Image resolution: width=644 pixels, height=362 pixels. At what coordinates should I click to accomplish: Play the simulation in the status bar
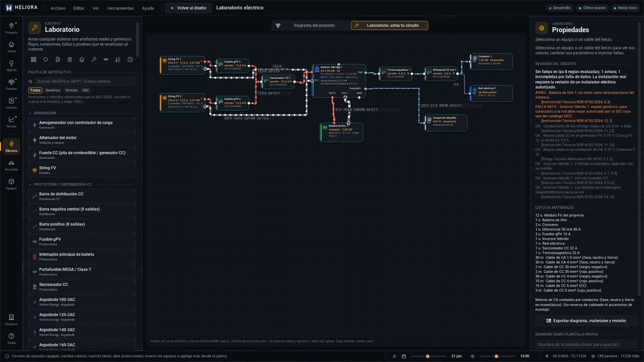tap(394, 356)
